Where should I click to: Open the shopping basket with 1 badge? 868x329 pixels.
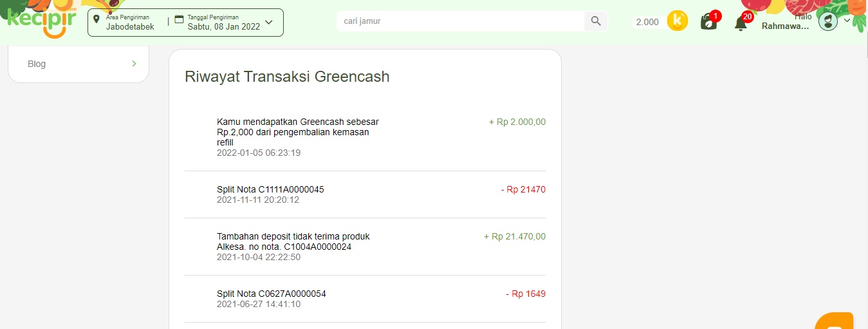709,22
